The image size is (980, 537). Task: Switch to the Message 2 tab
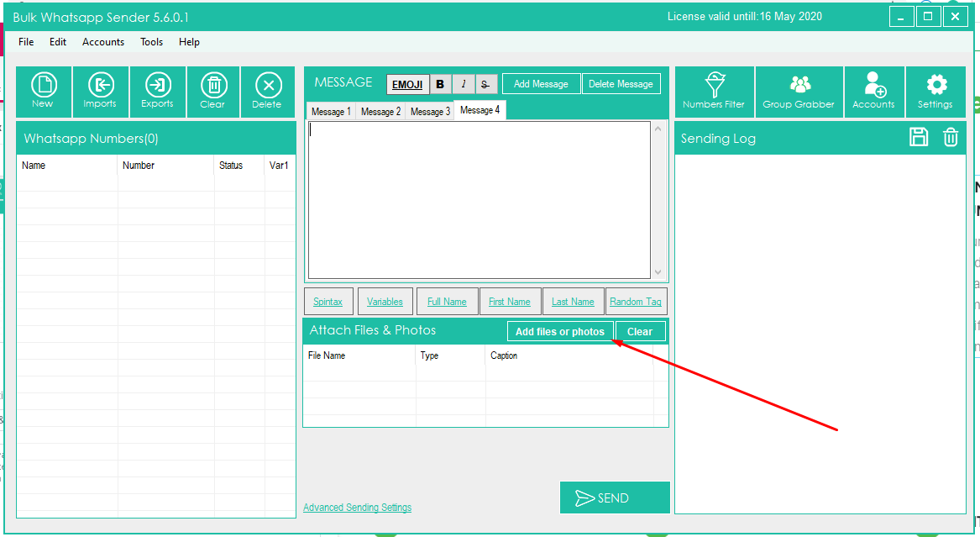click(380, 112)
